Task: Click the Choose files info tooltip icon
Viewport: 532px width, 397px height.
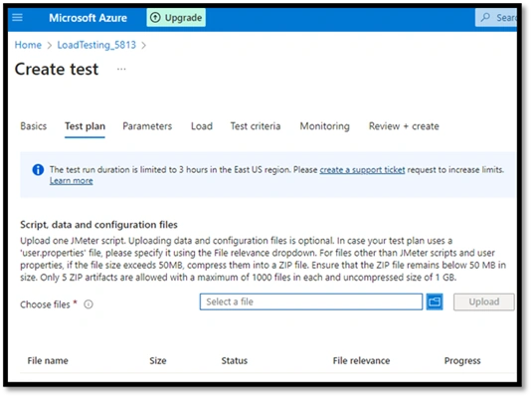Action: pyautogui.click(x=89, y=304)
